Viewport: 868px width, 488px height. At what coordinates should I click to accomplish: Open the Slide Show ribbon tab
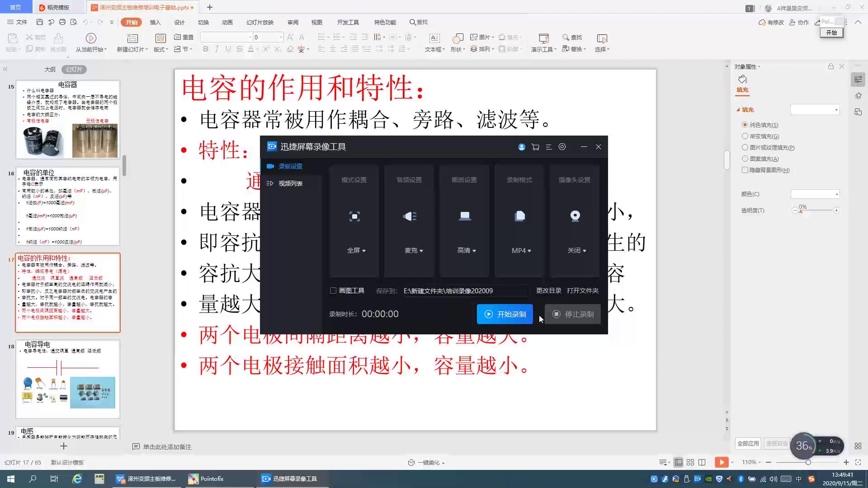point(259,22)
